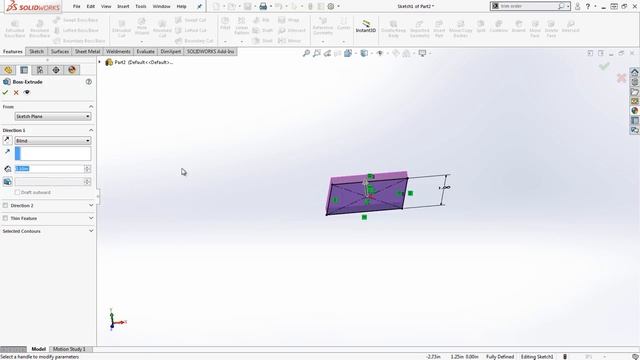Image resolution: width=640 pixels, height=360 pixels.
Task: Open the DimXpertManager tab
Action: point(56,70)
